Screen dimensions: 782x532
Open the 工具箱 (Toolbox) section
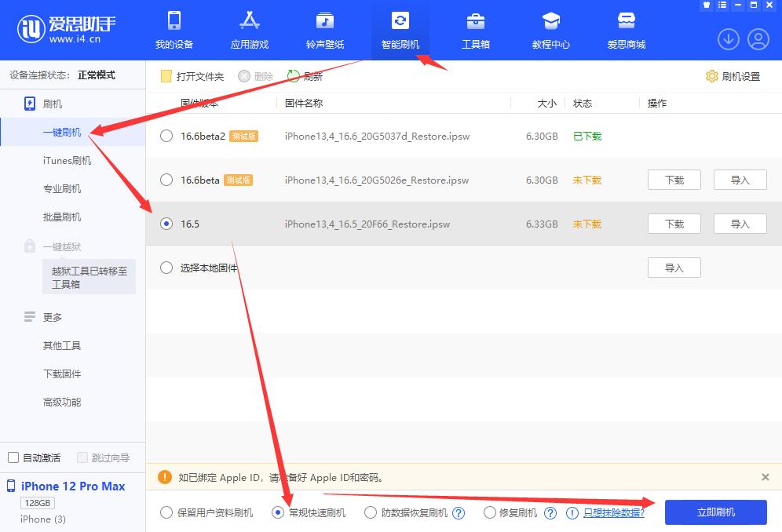(475, 30)
